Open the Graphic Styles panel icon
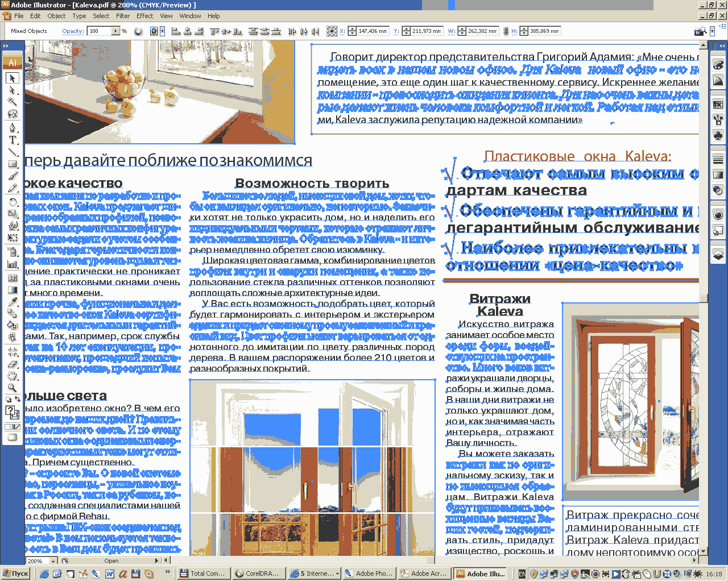Screen dimensions: 728x582 click(718, 230)
